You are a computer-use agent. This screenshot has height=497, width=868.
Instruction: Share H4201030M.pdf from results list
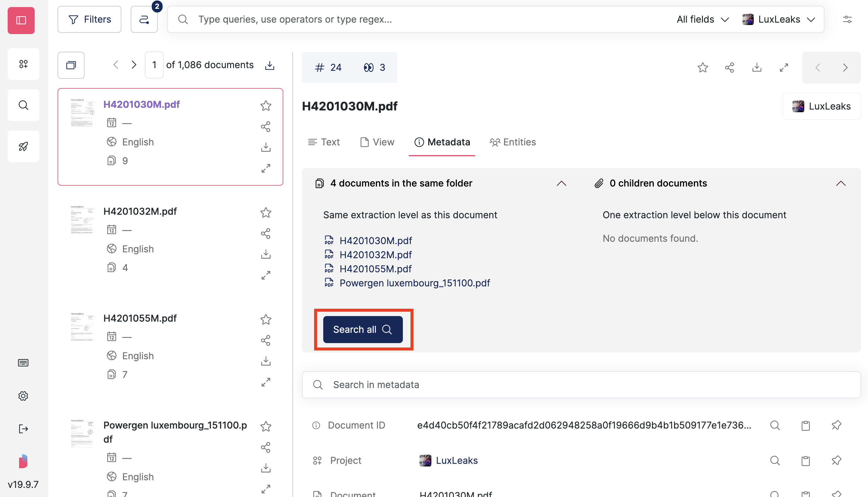[266, 127]
